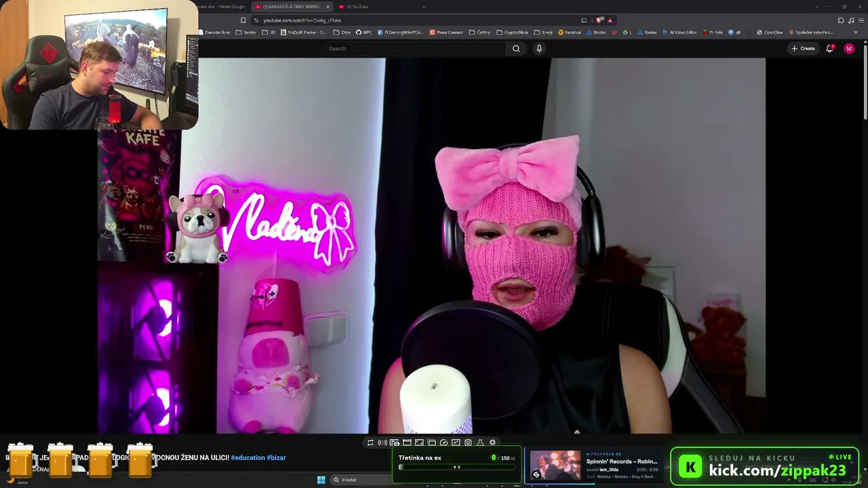This screenshot has width=868, height=488.
Task: Click the camera snapshot icon in overlay toolbar
Action: tap(468, 443)
